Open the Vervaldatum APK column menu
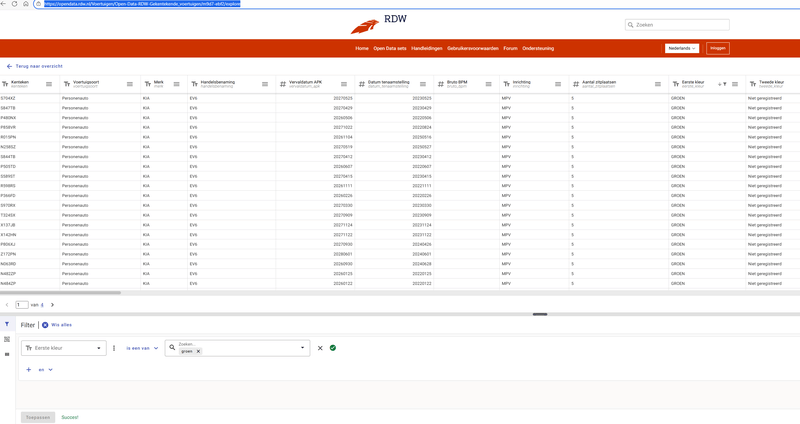800x424 pixels. (x=344, y=84)
